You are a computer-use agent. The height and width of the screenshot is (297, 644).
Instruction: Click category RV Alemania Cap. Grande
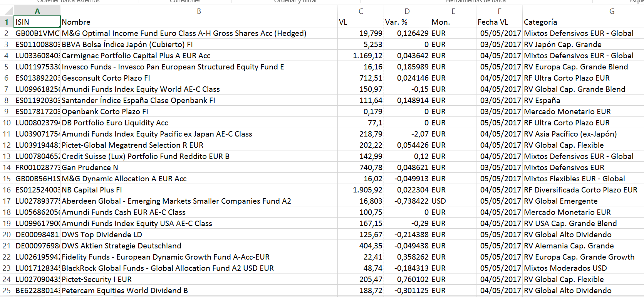click(583, 246)
